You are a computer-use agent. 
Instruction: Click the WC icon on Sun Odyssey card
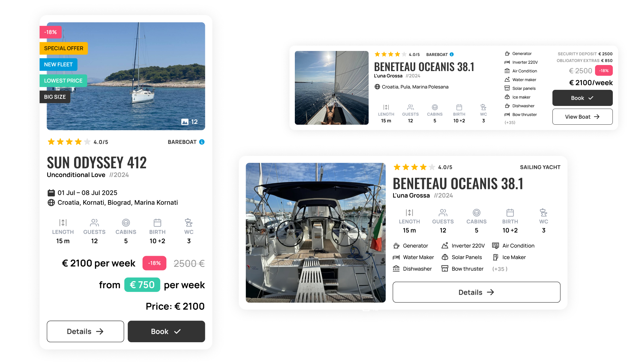pos(189,223)
